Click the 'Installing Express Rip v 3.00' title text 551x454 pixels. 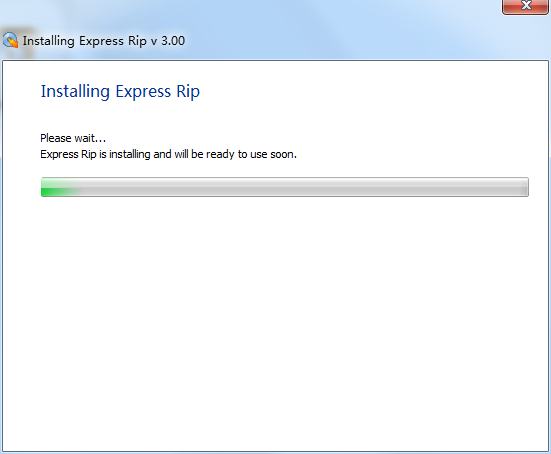tap(104, 41)
